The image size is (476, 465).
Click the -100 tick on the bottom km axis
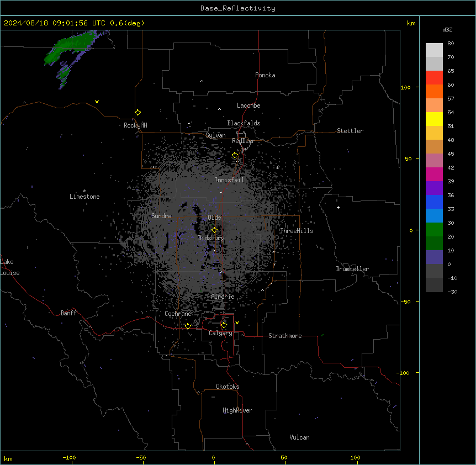pyautogui.click(x=69, y=457)
